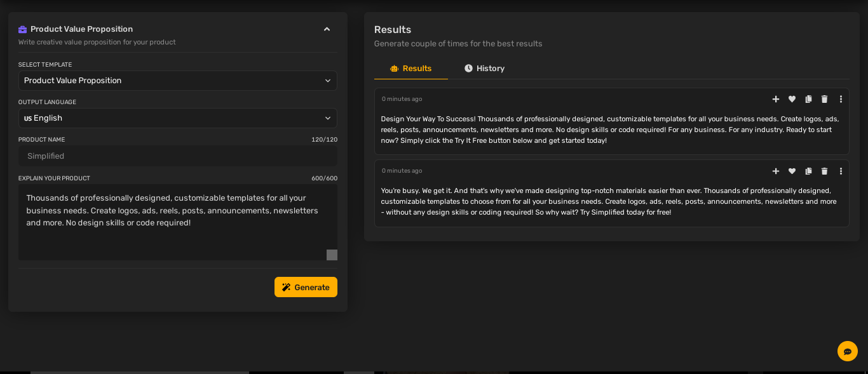Open the Output Language dropdown
The height and width of the screenshot is (374, 868).
tap(178, 118)
